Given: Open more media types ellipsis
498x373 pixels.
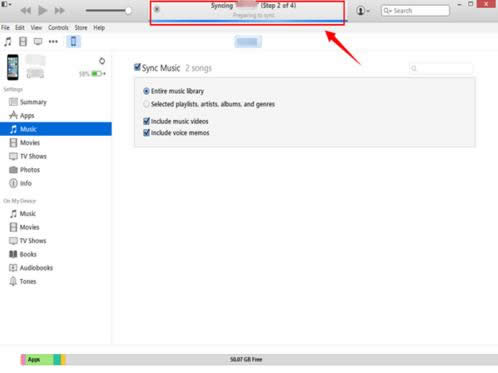Looking at the screenshot, I should [53, 42].
